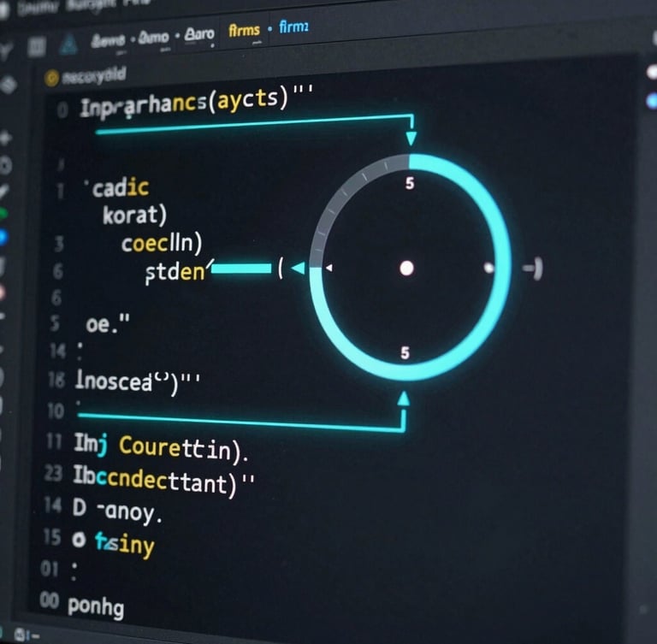Screen dimensions: 657x644
Task: Click line number 18 in gutter
Action: pyautogui.click(x=56, y=380)
